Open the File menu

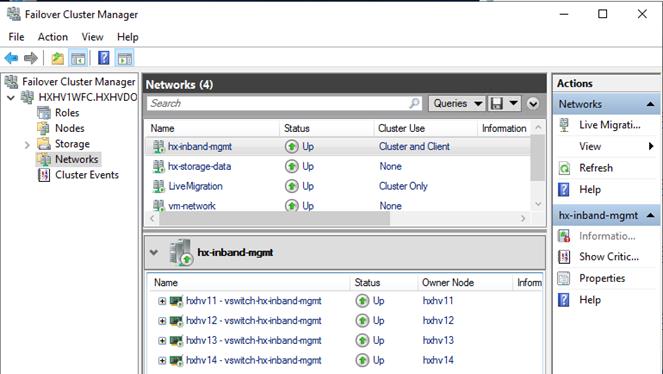point(16,37)
